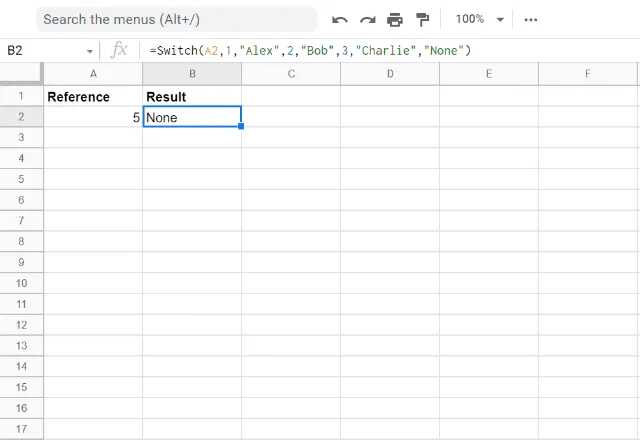Viewport: 640px width, 440px height.
Task: Click the select-all corner box
Action: (21, 73)
